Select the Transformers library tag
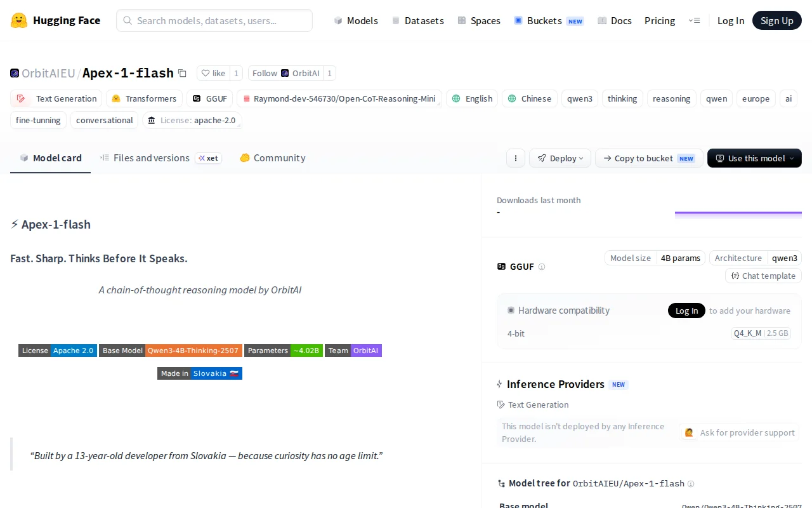812x508 pixels. tap(144, 98)
